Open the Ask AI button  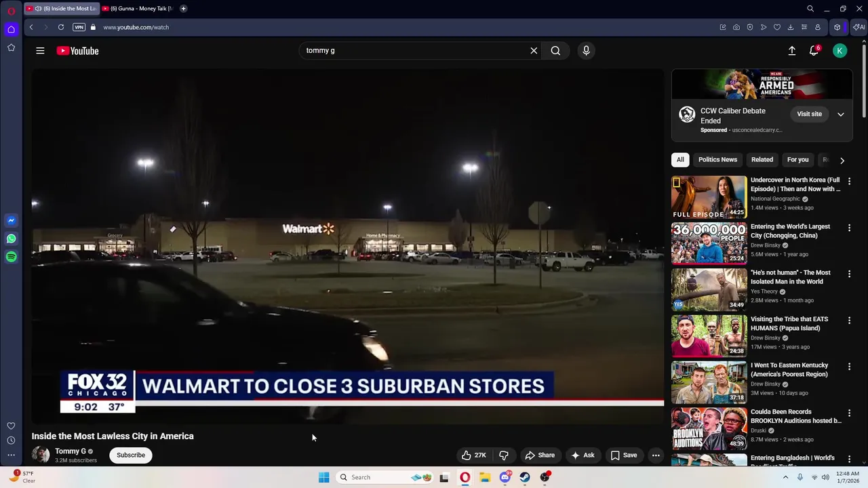(x=583, y=455)
